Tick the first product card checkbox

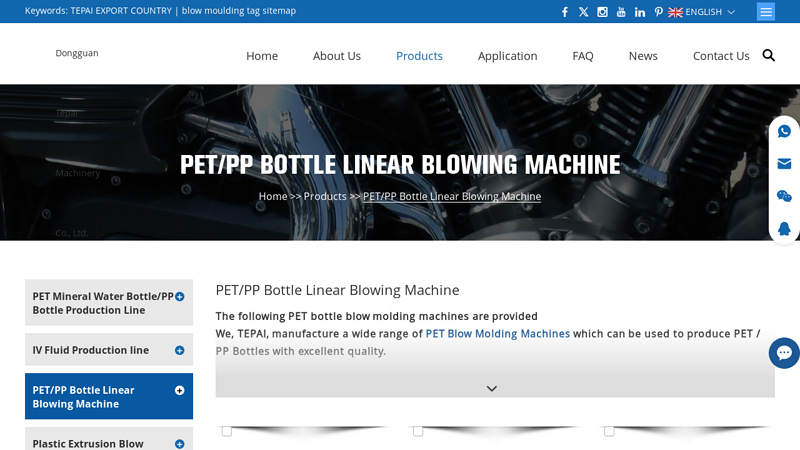point(227,432)
